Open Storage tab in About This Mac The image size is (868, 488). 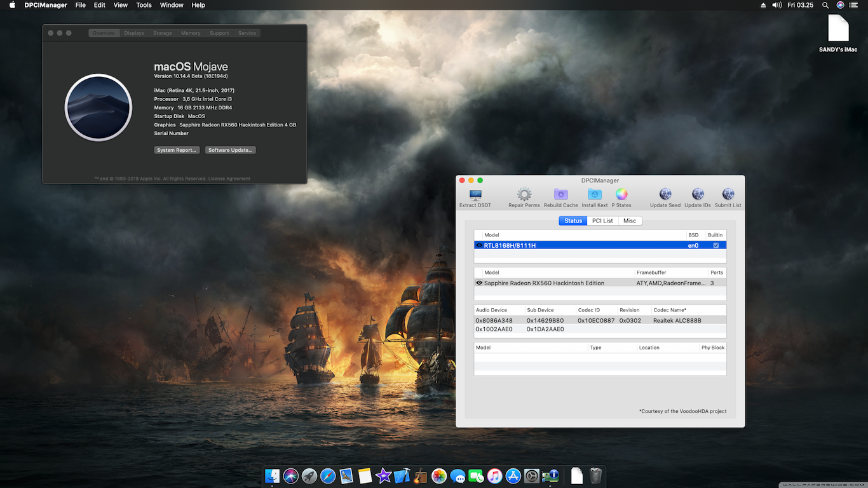point(163,33)
